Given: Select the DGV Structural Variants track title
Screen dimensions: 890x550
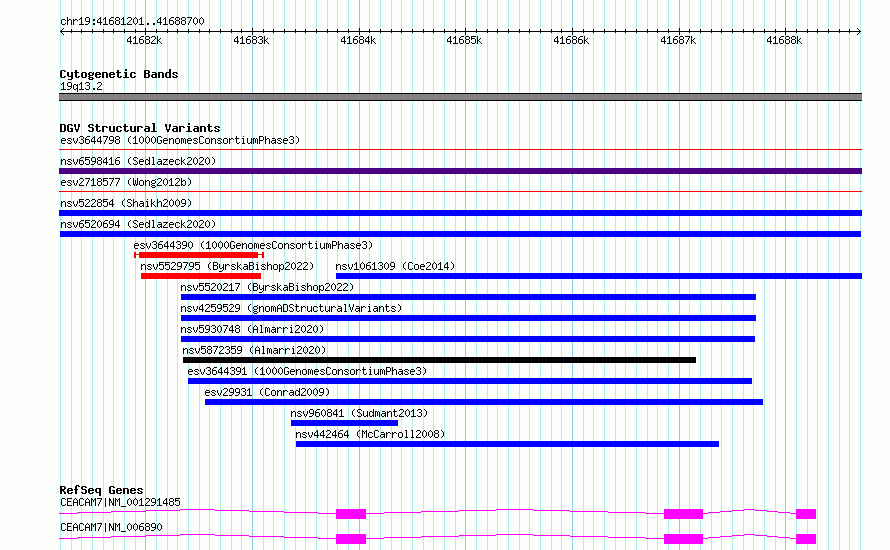Looking at the screenshot, I should click(140, 128).
